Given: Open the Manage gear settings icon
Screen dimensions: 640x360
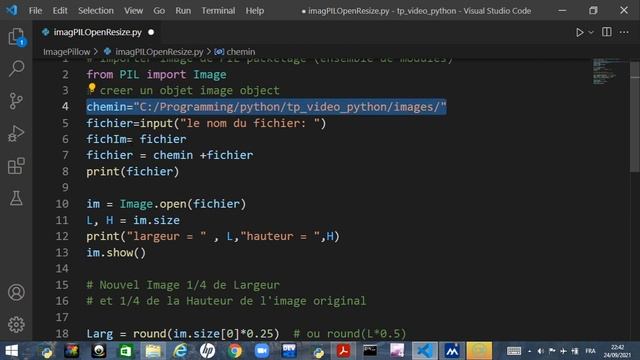Looking at the screenshot, I should click(16, 324).
